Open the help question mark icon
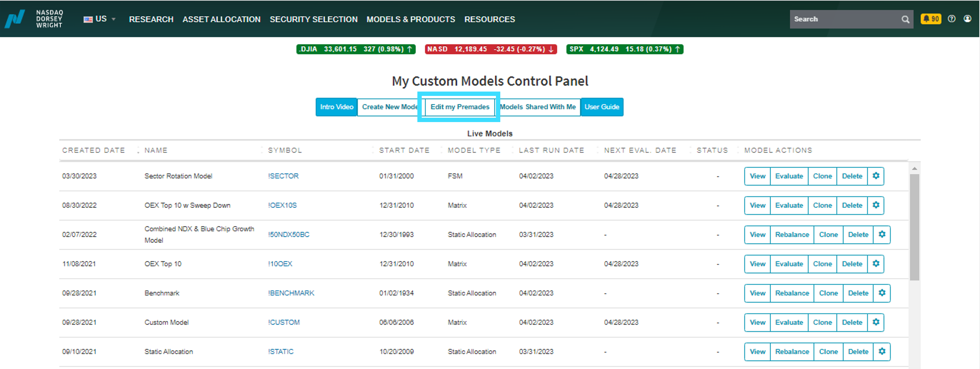This screenshot has height=369, width=980. pos(951,19)
